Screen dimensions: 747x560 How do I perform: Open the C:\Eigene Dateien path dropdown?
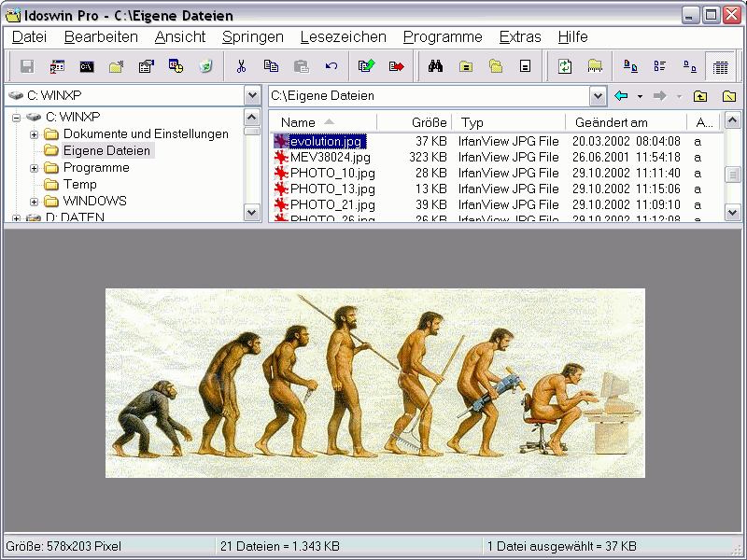598,96
